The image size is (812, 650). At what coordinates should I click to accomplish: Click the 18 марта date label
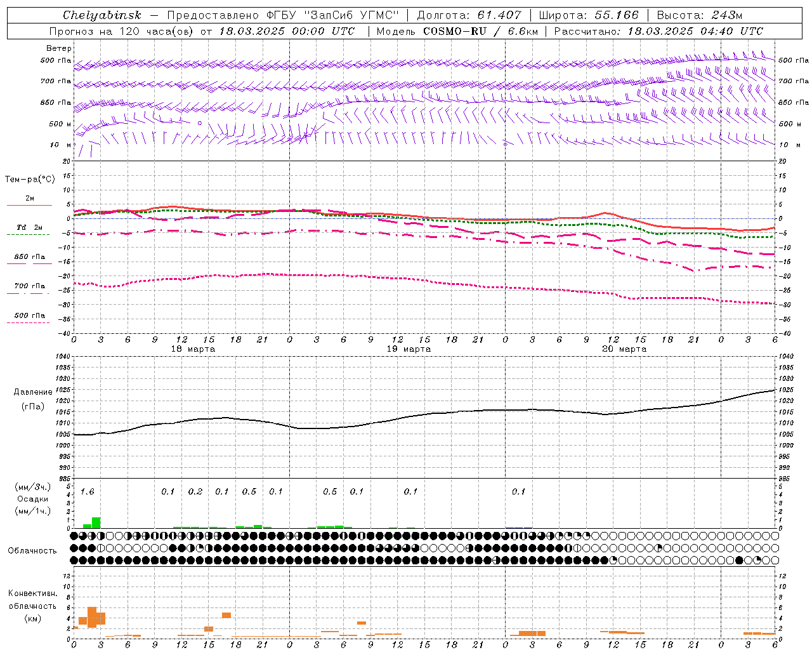click(x=193, y=349)
